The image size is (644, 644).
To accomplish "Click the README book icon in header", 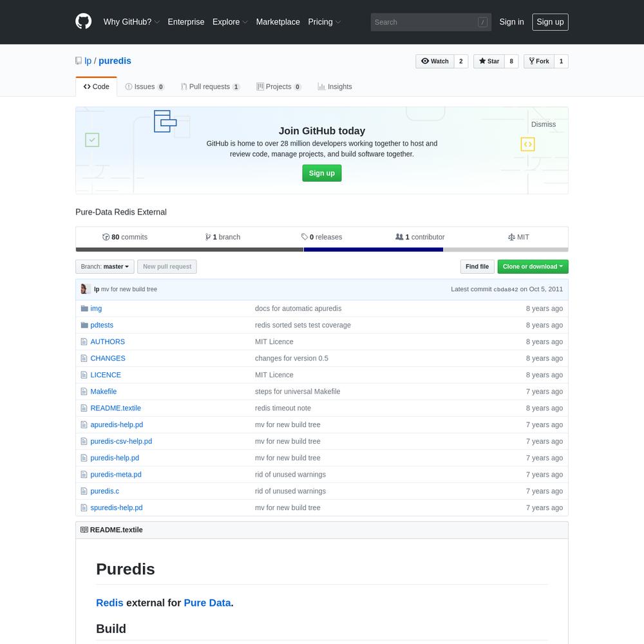I will click(84, 530).
